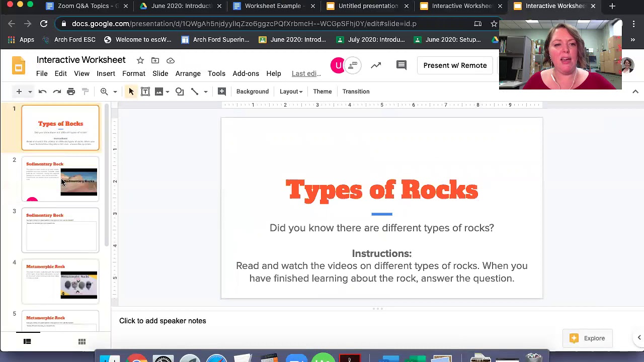Screen dimensions: 644x362
Task: Collapse the toolbar menus with chevron
Action: (x=635, y=92)
